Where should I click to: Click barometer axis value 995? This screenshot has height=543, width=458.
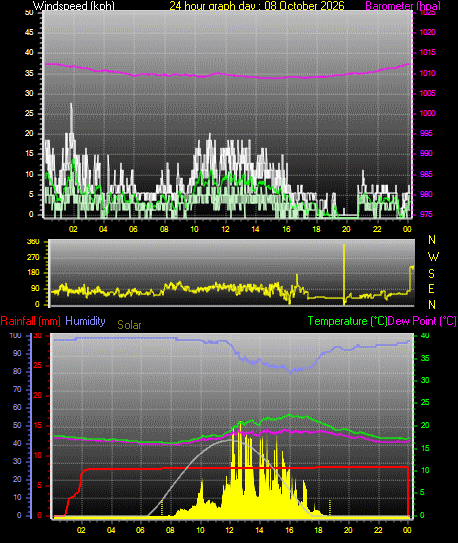pyautogui.click(x=426, y=134)
